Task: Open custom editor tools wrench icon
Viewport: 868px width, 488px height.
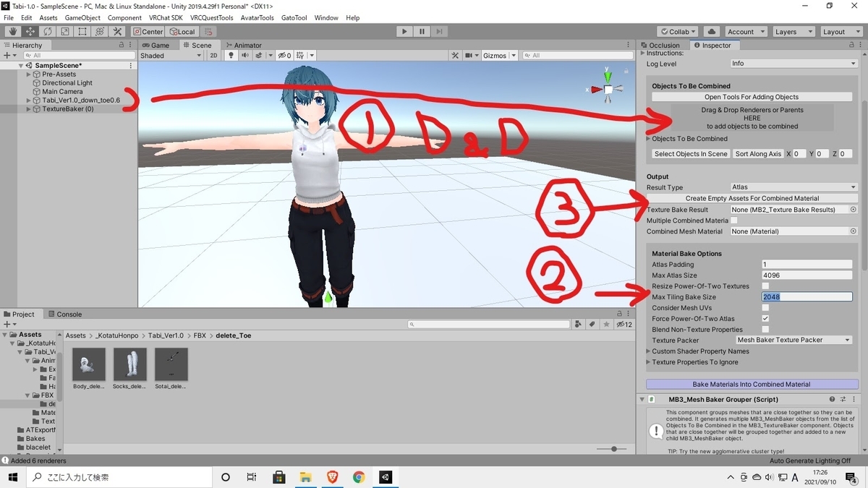Action: (x=117, y=32)
